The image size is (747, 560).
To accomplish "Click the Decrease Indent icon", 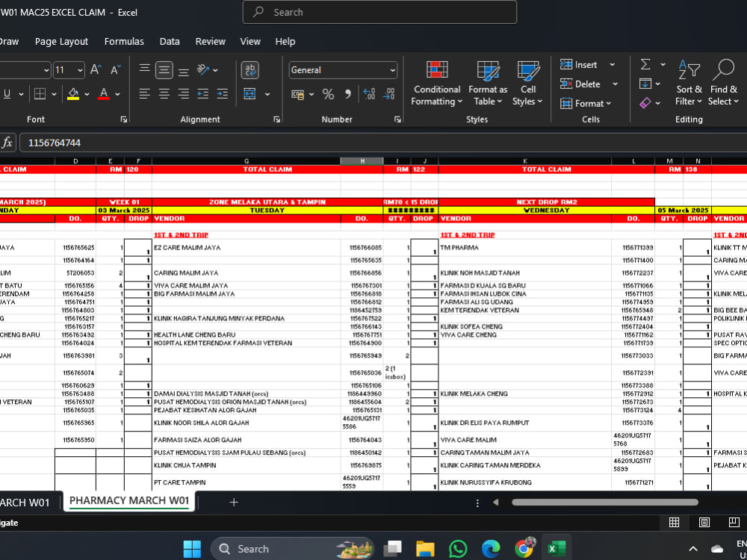I will pos(203,94).
